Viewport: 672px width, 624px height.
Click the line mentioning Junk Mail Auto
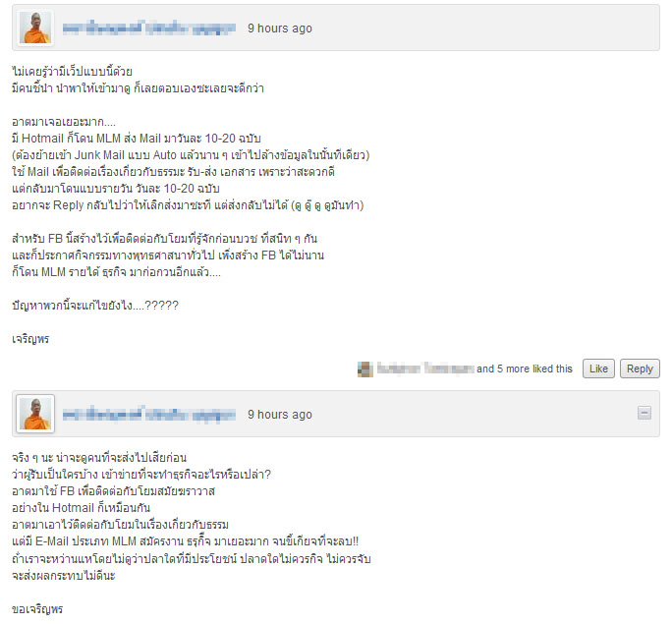pos(191,155)
